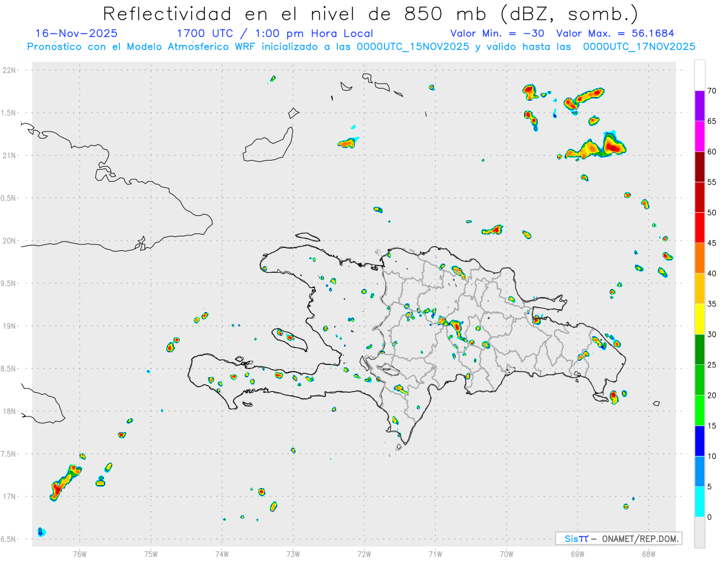
Task: Select the '75W' longitude label
Action: pos(151,554)
